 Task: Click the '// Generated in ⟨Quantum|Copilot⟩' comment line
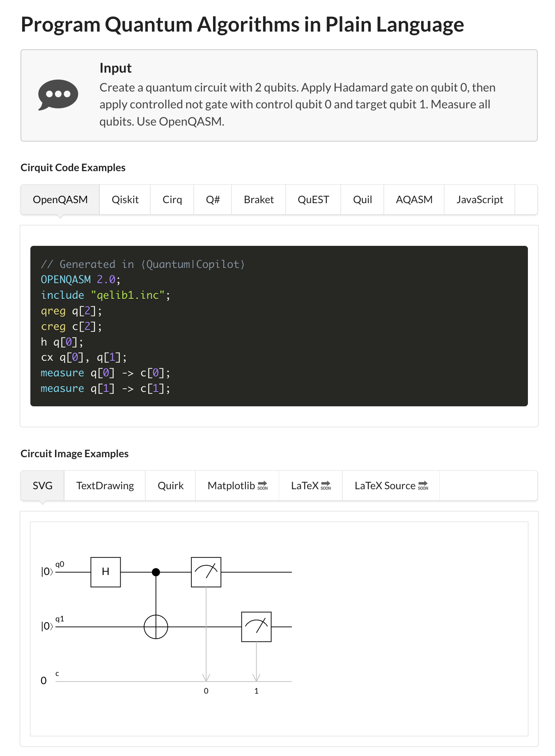143,264
